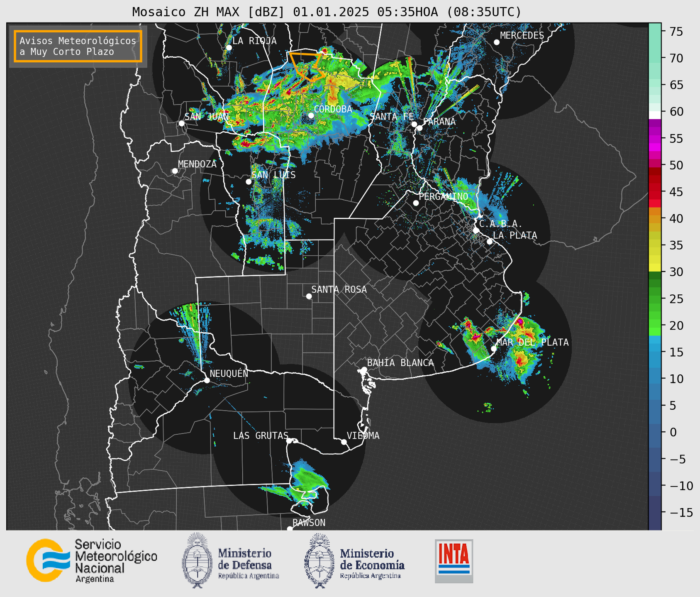The height and width of the screenshot is (597, 700).
Task: Click the INTA logo
Action: 454,561
